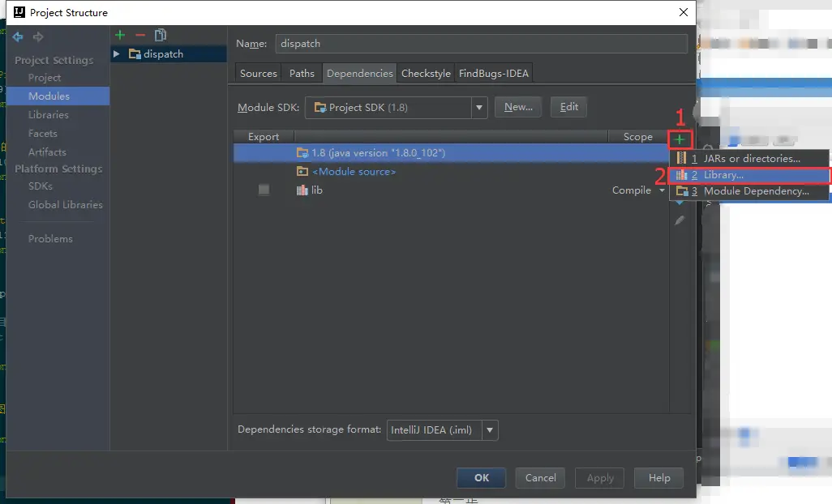832x504 pixels.
Task: Click the Apply button
Action: point(599,477)
